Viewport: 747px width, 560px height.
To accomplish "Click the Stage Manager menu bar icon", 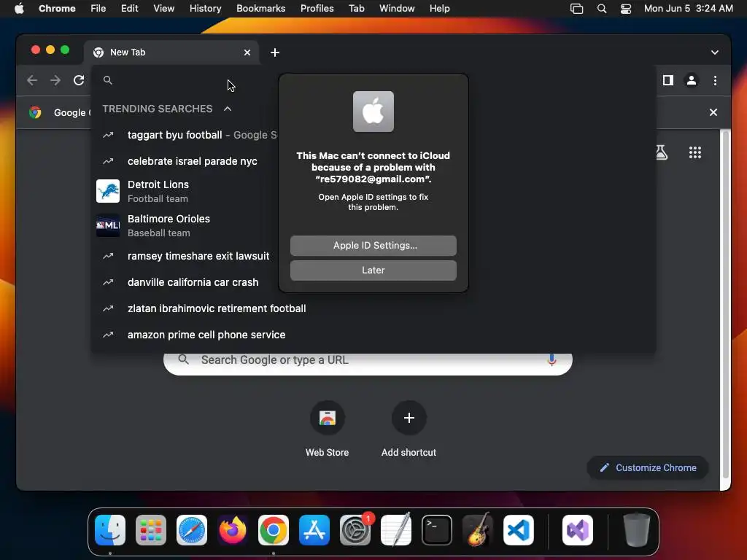I will click(576, 9).
